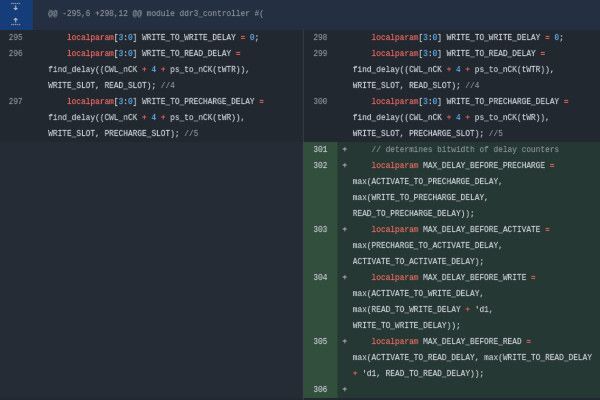Select new line number 300

319,102
